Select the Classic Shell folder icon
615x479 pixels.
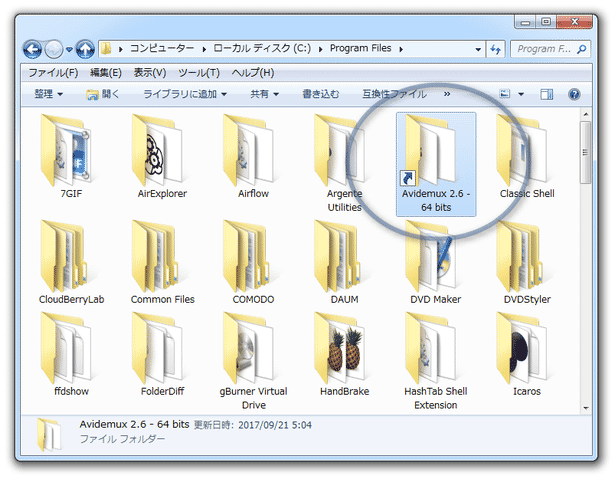pyautogui.click(x=522, y=150)
